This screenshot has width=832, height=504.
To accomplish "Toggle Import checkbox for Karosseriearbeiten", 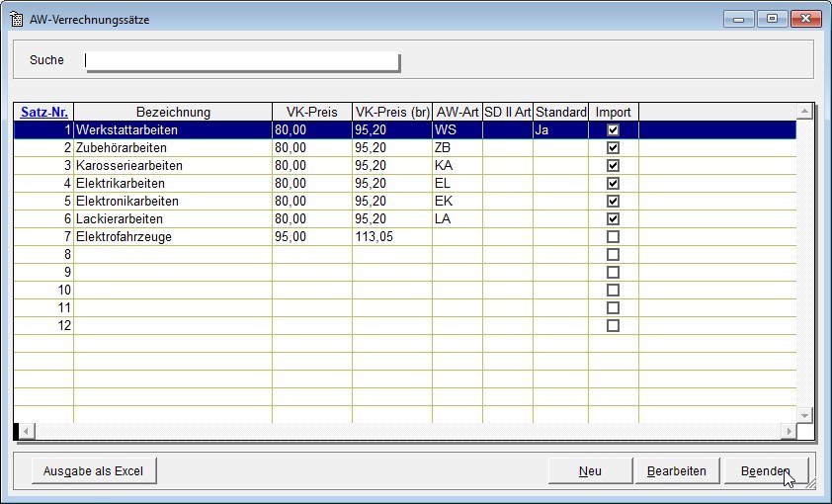I will click(x=613, y=165).
